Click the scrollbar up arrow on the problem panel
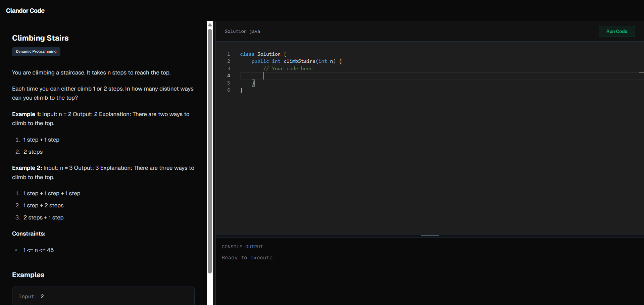The height and width of the screenshot is (305, 644). pyautogui.click(x=210, y=24)
